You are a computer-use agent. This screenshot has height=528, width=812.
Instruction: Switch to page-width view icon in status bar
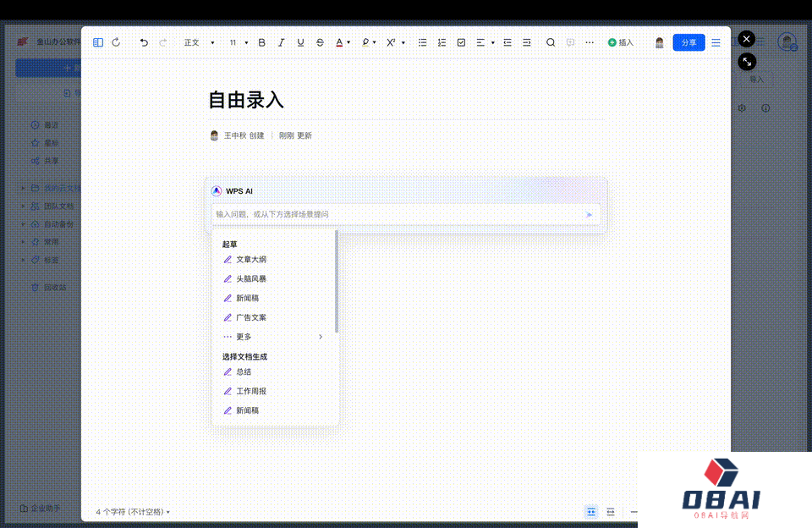[x=591, y=512]
